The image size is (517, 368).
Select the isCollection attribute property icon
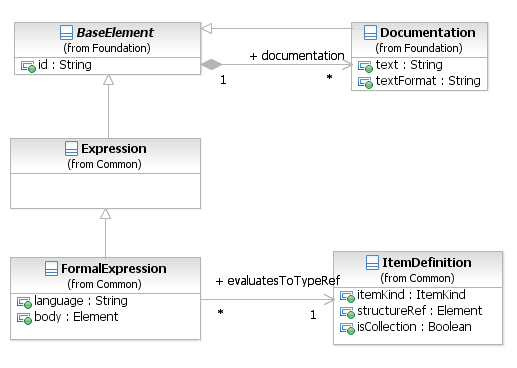[347, 328]
